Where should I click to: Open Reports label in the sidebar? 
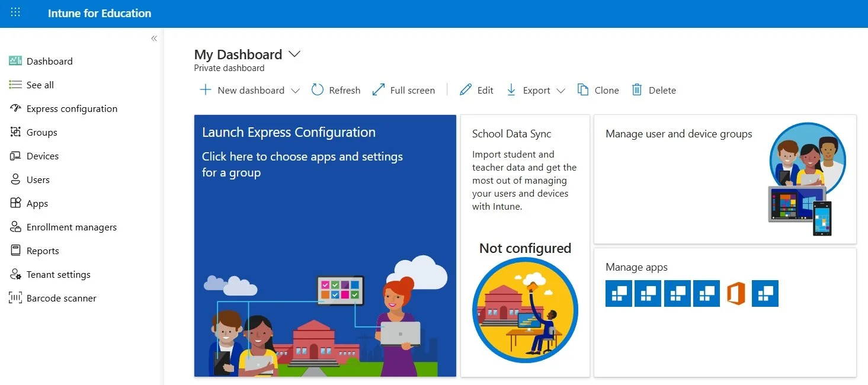tap(43, 251)
